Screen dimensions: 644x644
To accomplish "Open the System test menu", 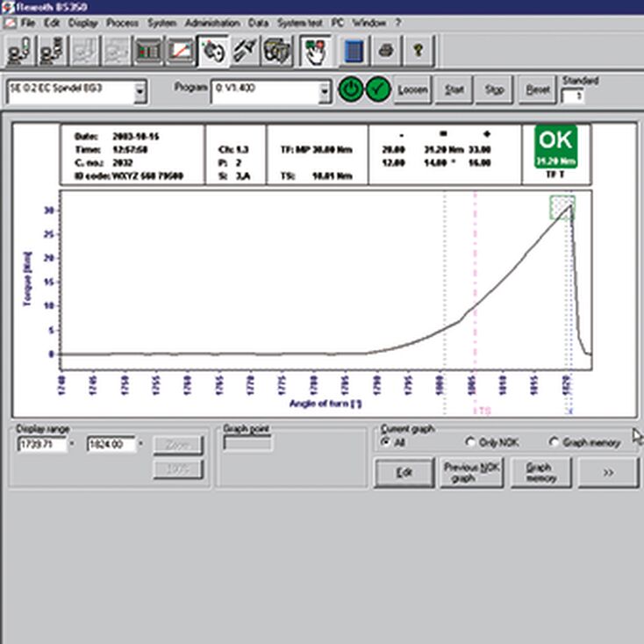I will (x=300, y=23).
